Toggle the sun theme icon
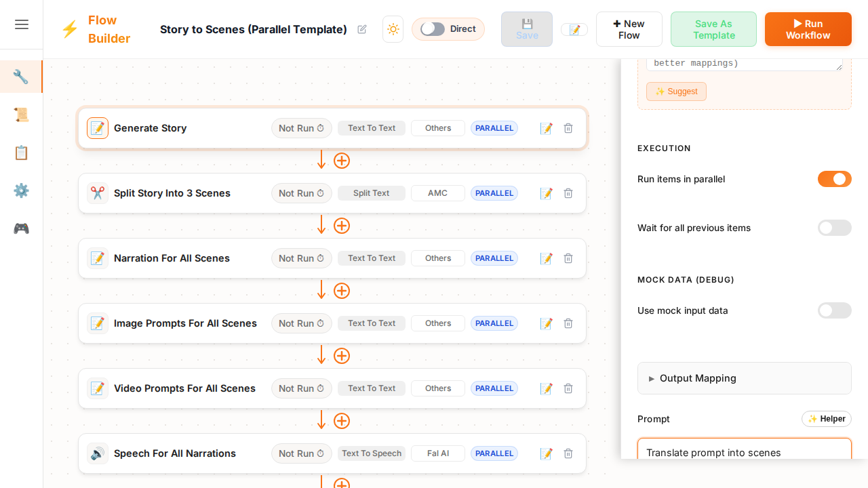This screenshot has height=488, width=868. (393, 29)
